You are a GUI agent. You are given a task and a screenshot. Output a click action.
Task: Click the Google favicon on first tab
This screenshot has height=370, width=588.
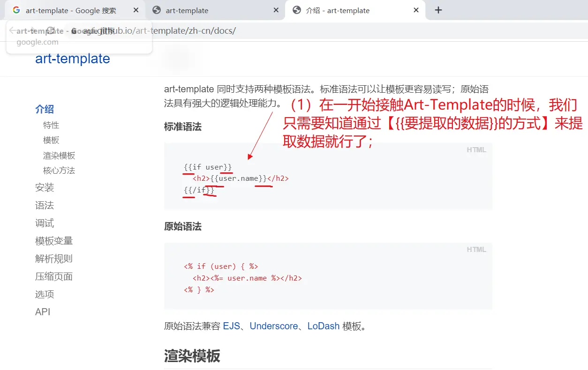click(16, 10)
